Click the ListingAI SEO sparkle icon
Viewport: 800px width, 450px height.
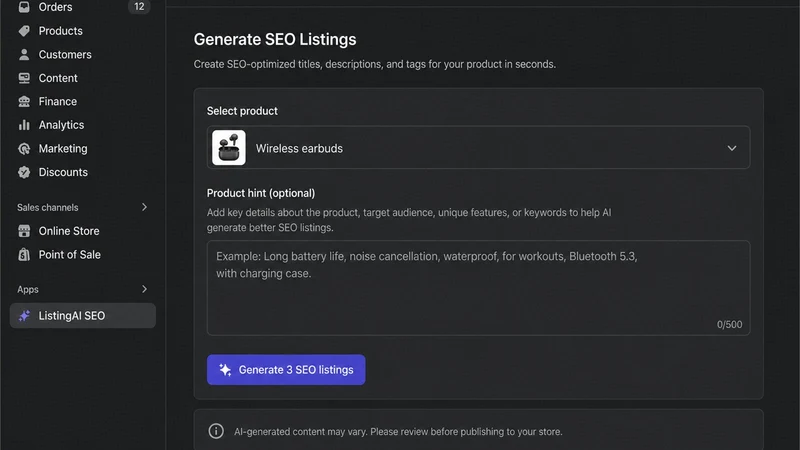click(24, 316)
